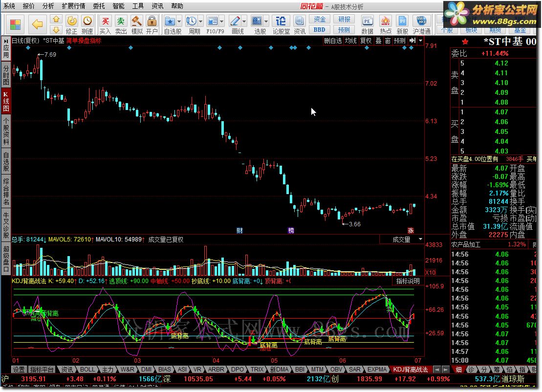Image resolution: width=542 pixels, height=392 pixels.
Task: Open the chart header options dropdown arrow
Action: 420,41
